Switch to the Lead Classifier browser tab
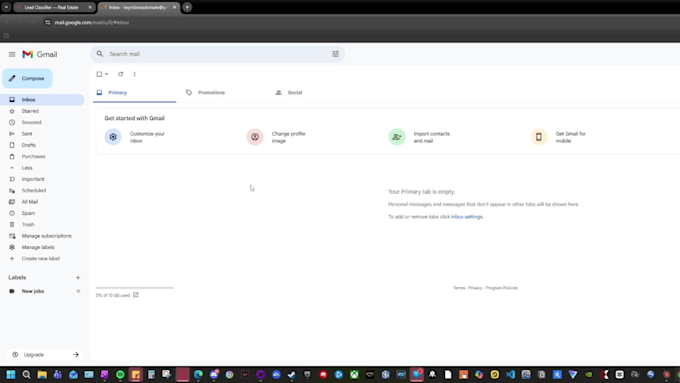 click(53, 7)
